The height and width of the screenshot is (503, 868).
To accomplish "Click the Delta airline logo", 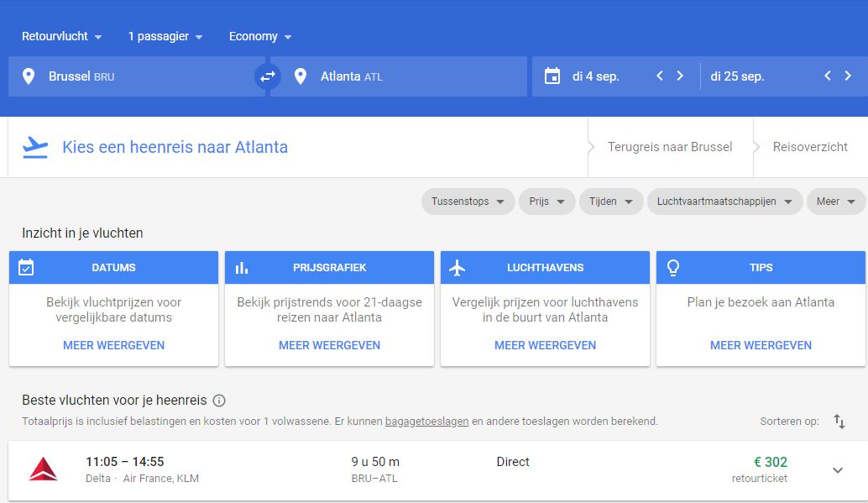I will (43, 469).
